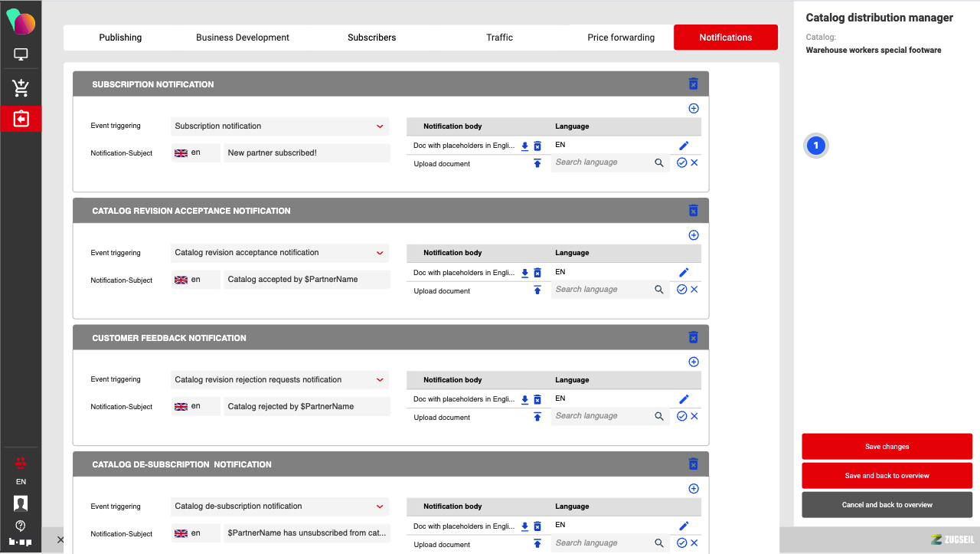This screenshot has width=980, height=554.
Task: Open monitor icon in left sidebar
Action: (21, 55)
